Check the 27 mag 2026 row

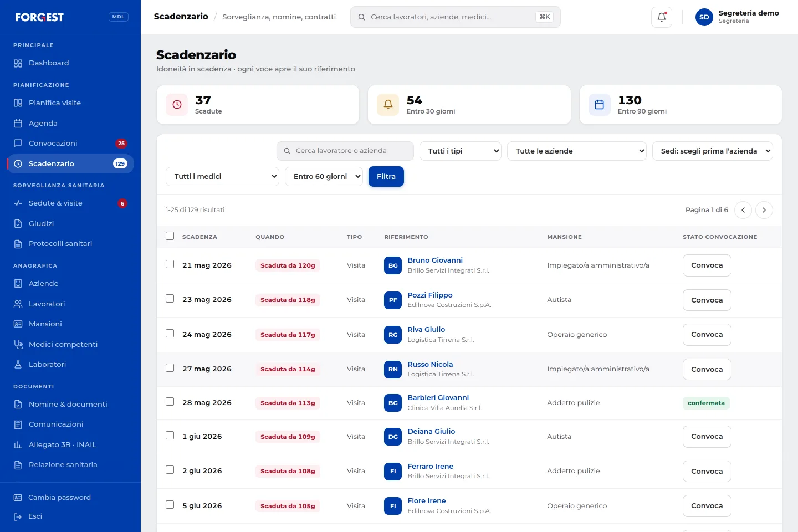click(170, 368)
